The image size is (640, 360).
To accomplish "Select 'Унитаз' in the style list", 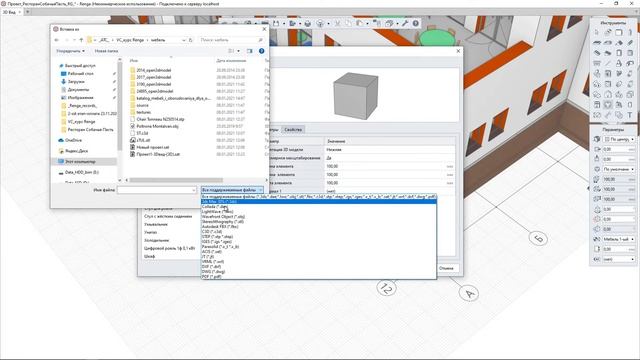I will tap(151, 232).
